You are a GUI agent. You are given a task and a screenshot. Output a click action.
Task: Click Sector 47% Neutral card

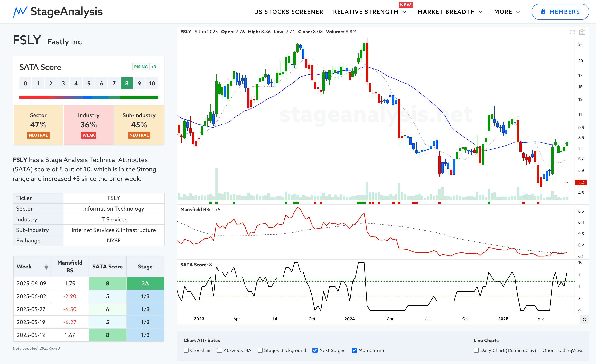coord(38,125)
